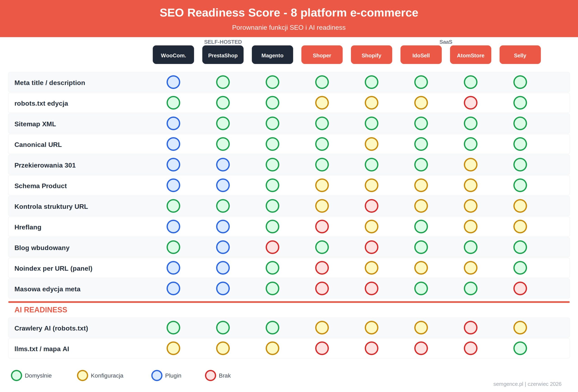Screen dimensions: 578x392
Task: Click the yellow Shoper circle for robots.txt edycja
Action: tap(322, 103)
